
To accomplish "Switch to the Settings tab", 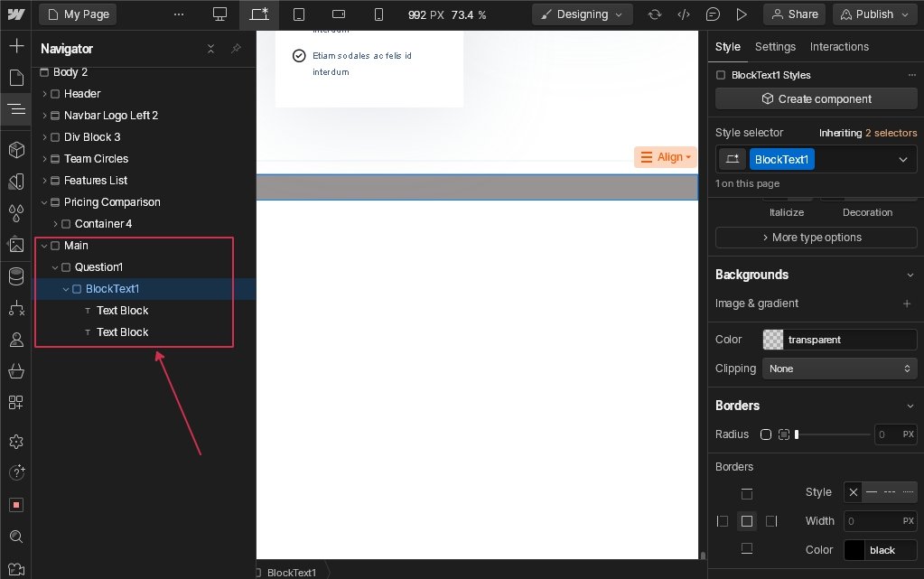I will (x=775, y=47).
